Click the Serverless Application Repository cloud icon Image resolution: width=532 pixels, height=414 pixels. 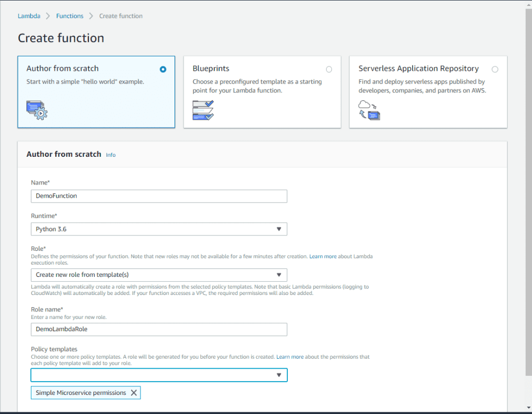click(x=369, y=109)
